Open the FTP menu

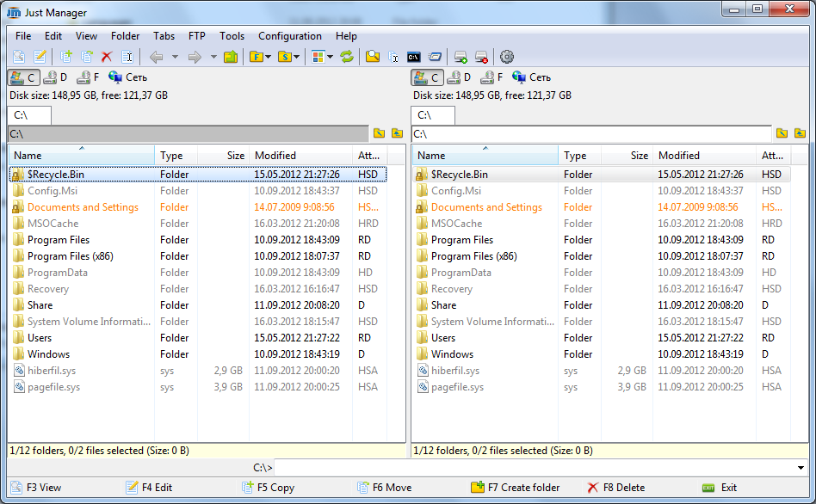point(197,36)
